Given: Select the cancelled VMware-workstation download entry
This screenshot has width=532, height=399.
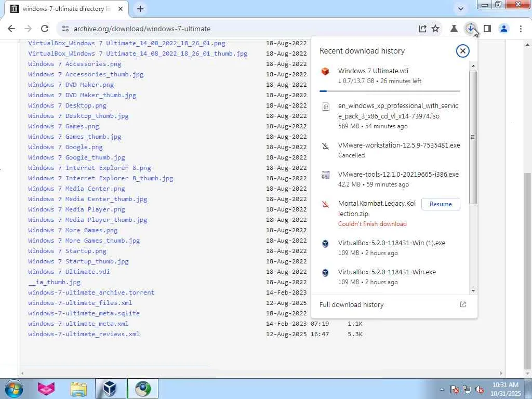Looking at the screenshot, I should pos(390,150).
